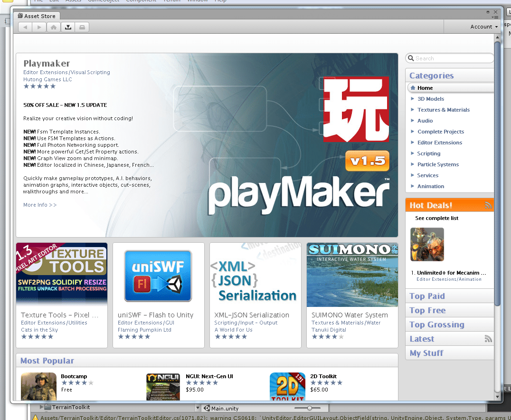Click the Most Popular heading
The width and height of the screenshot is (511, 420).
click(47, 360)
